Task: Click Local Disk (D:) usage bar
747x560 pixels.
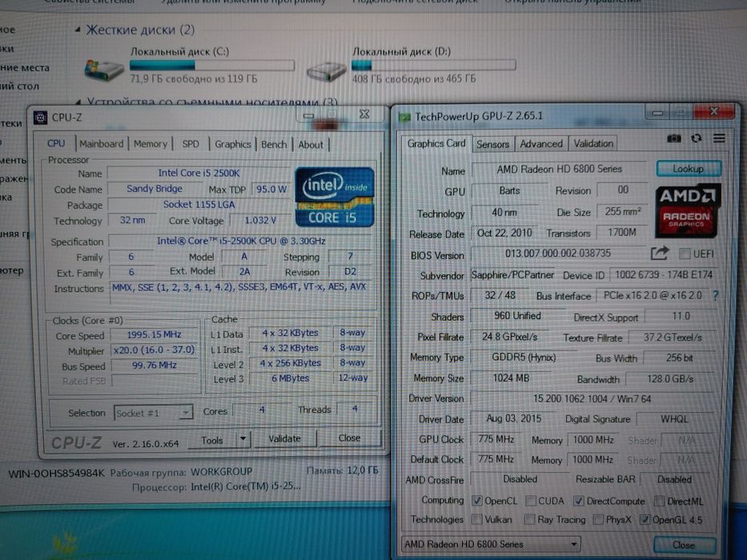Action: click(433, 66)
